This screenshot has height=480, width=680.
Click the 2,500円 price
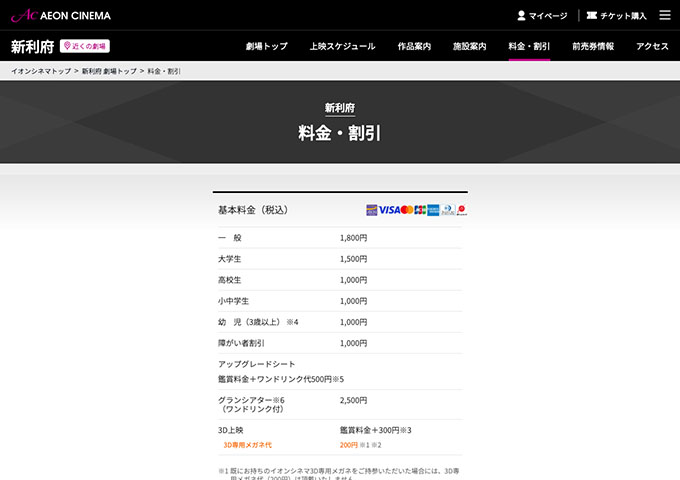click(353, 400)
